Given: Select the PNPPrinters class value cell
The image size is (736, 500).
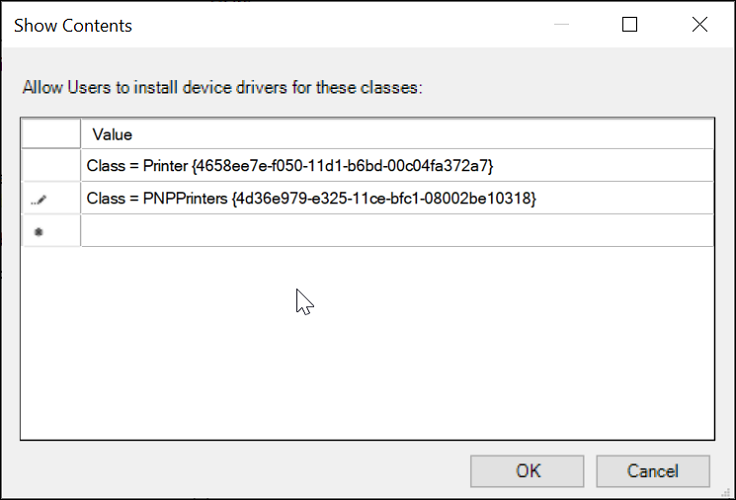Looking at the screenshot, I should click(397, 198).
